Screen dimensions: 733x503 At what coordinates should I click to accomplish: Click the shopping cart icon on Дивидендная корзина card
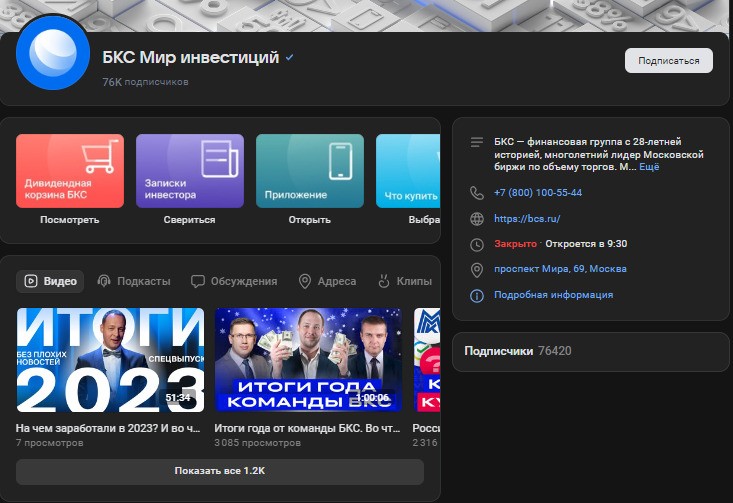pyautogui.click(x=100, y=156)
